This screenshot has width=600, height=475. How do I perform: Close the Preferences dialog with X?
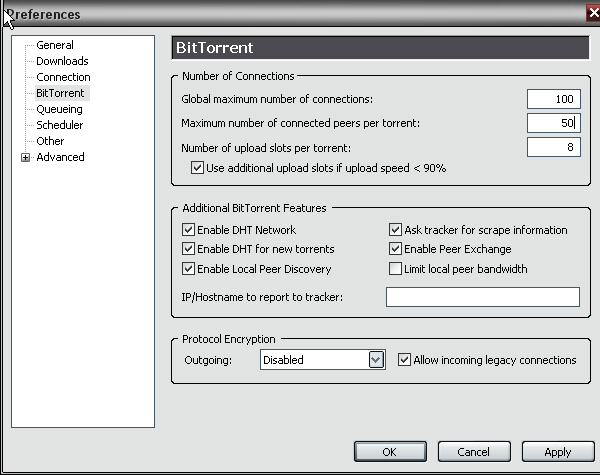tap(593, 13)
